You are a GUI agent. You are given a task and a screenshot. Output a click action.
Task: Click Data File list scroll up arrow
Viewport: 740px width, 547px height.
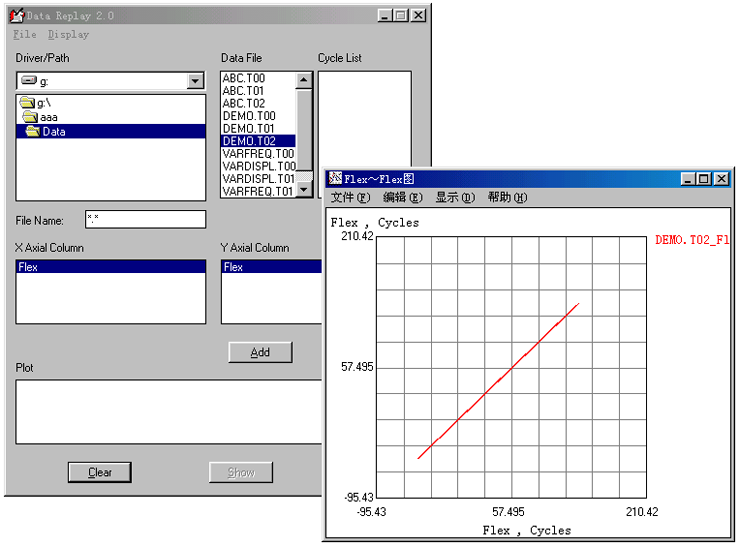pos(304,80)
